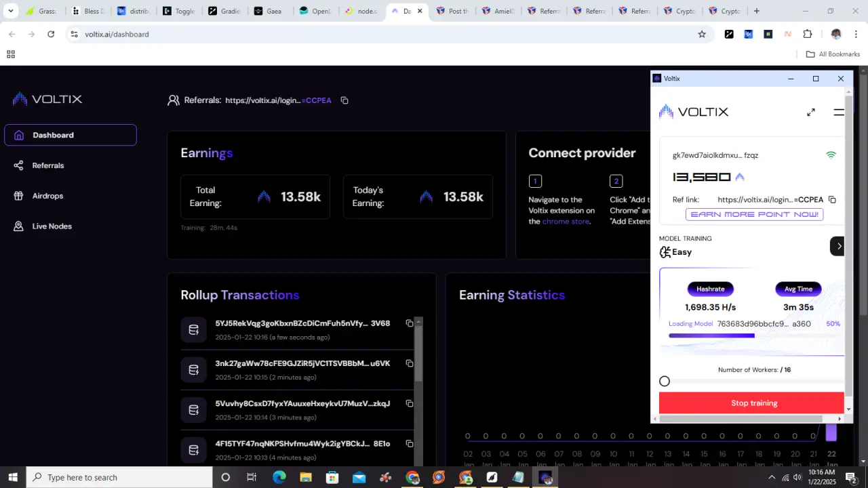Image resolution: width=868 pixels, height=488 pixels.
Task: Bookmark this page with the star
Action: point(702,35)
